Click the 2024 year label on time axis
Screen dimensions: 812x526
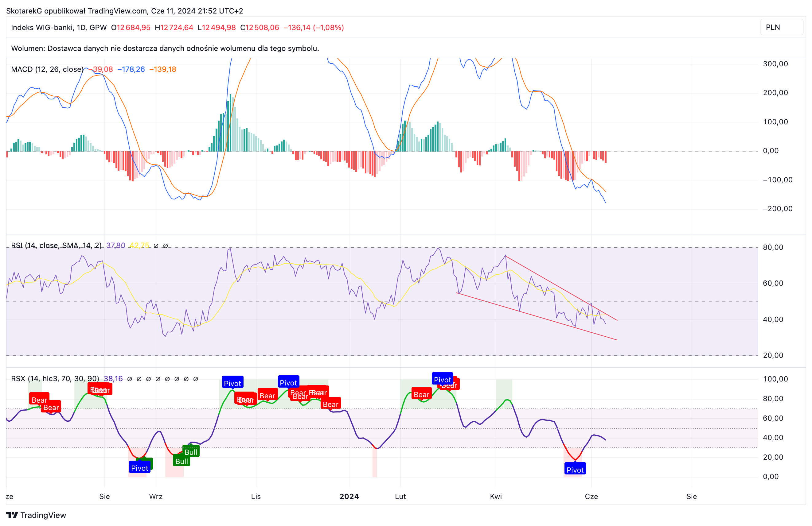coord(349,496)
